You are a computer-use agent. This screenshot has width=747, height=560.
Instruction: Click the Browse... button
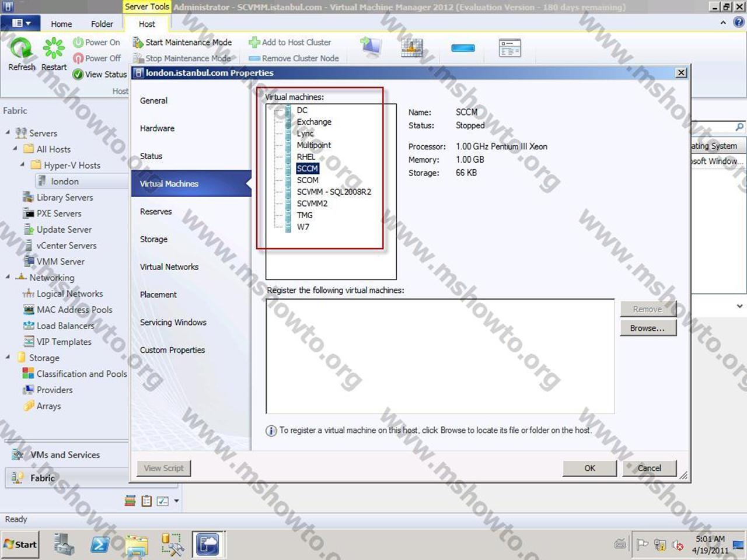click(x=648, y=328)
